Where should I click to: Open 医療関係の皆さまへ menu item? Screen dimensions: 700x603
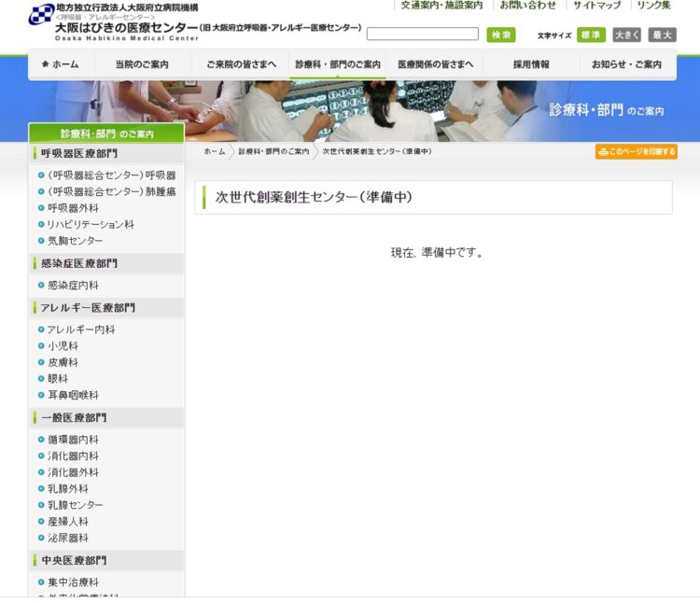pos(435,64)
